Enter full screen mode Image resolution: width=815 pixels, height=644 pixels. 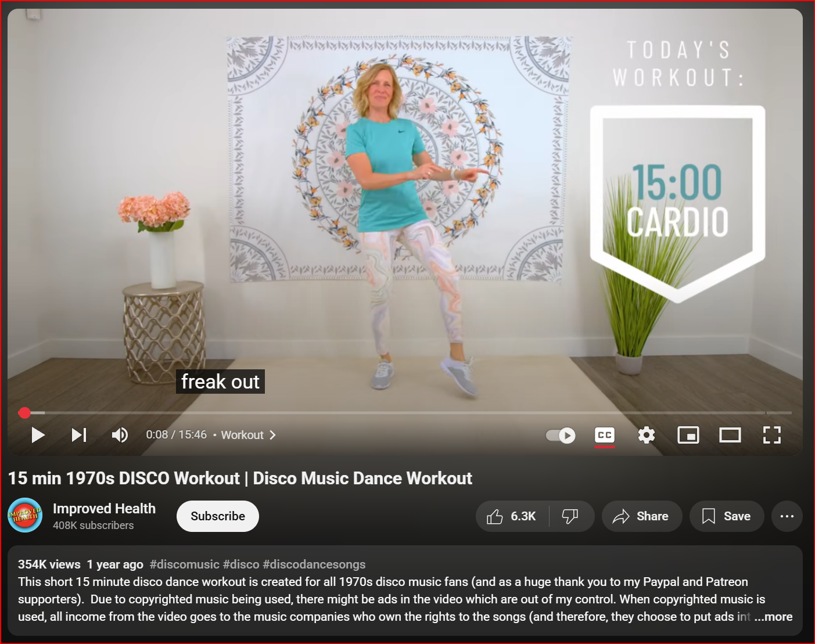click(x=771, y=435)
